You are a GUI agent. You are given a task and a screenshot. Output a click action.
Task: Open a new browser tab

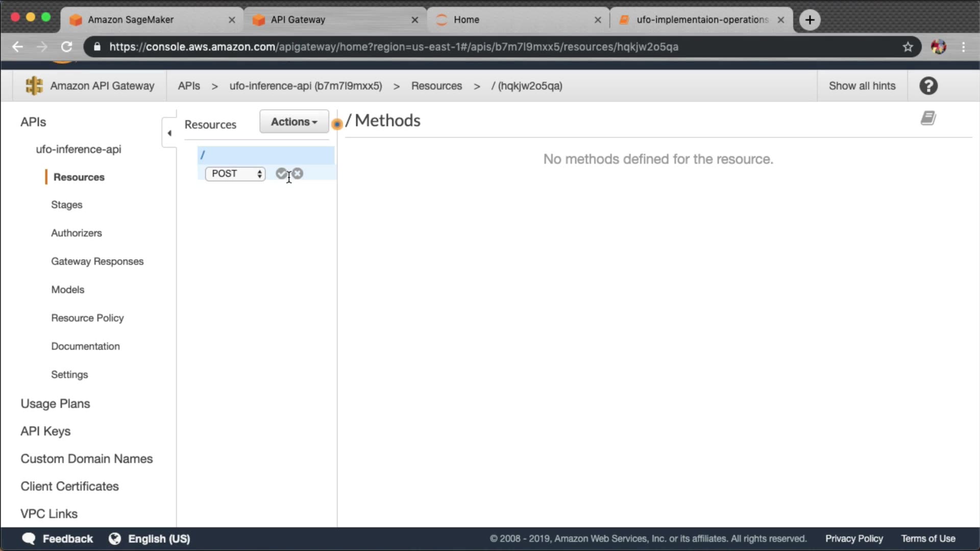coord(810,20)
